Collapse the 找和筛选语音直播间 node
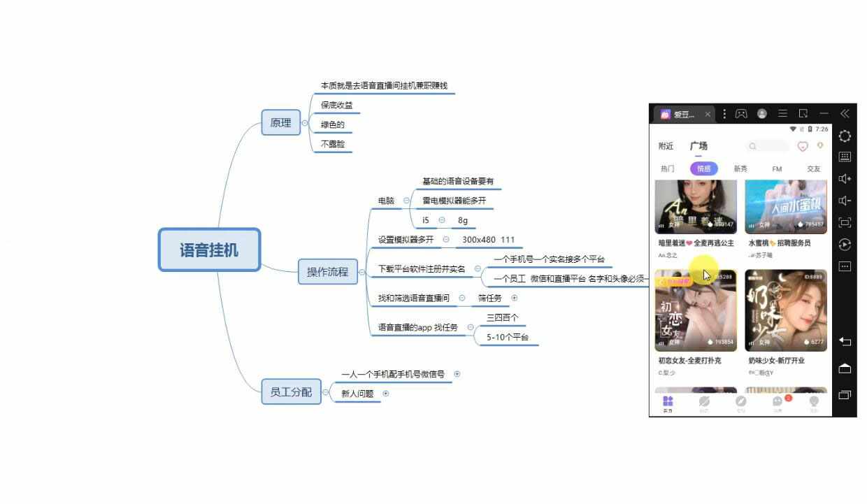 pyautogui.click(x=462, y=298)
